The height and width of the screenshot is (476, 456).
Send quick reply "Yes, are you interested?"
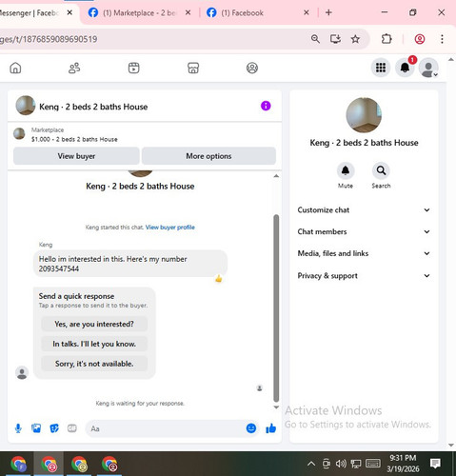[x=94, y=324]
